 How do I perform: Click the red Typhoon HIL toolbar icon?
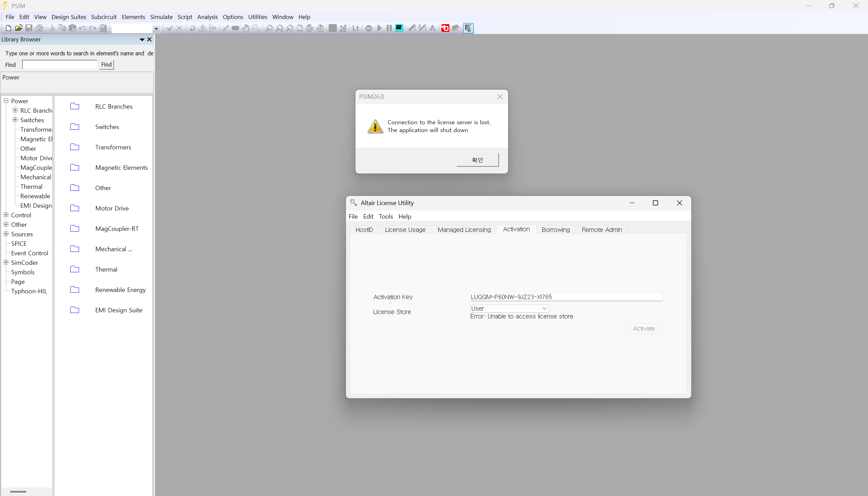tap(445, 28)
